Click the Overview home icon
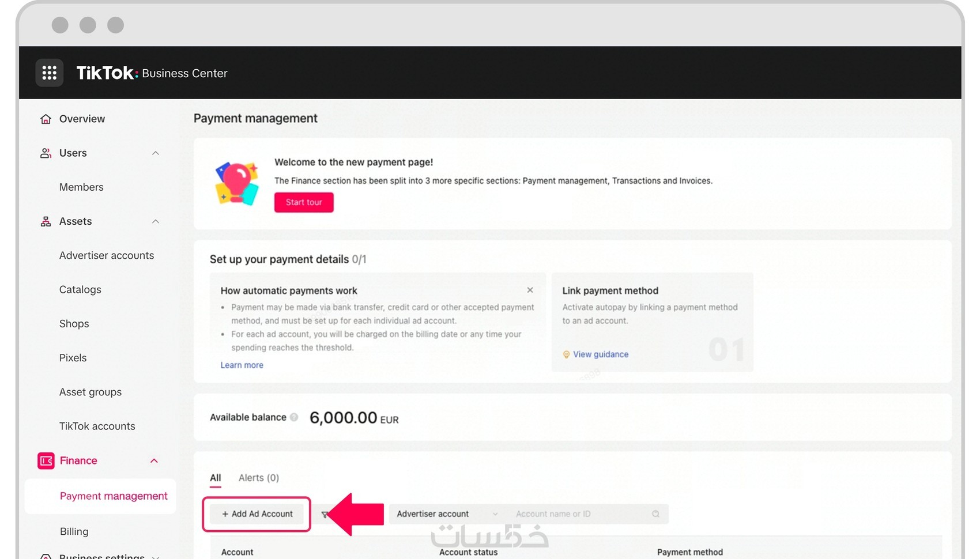The image size is (980, 559). pos(46,119)
